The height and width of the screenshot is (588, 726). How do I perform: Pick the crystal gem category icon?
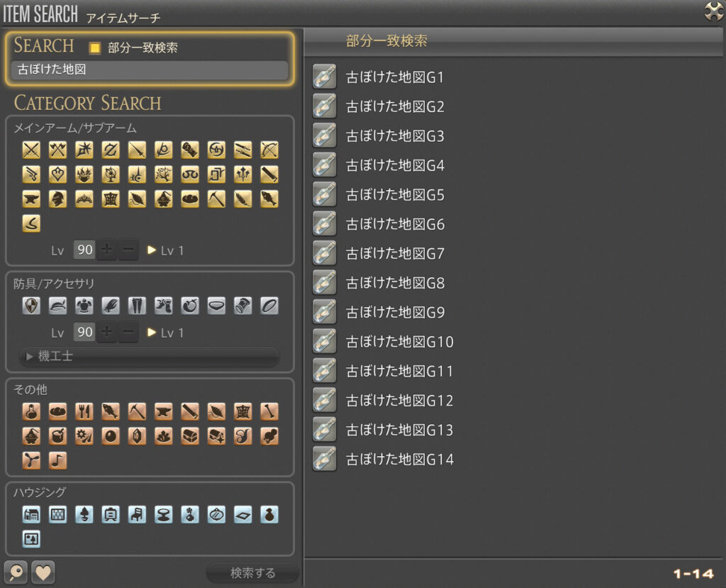click(x=137, y=436)
